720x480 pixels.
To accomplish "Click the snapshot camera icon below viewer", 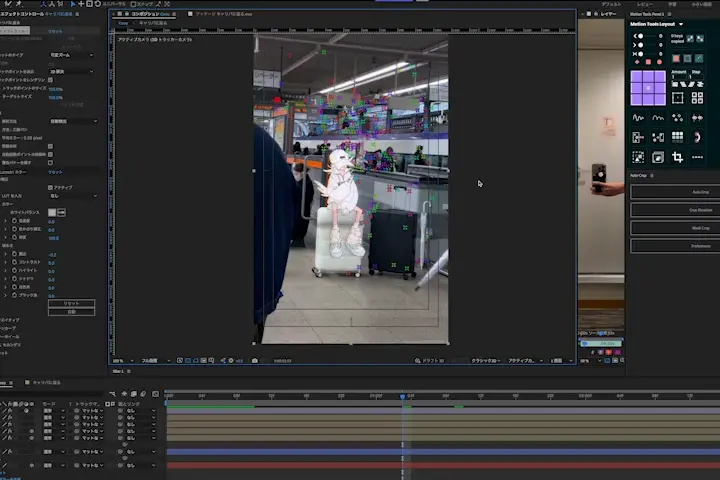I will 255,360.
